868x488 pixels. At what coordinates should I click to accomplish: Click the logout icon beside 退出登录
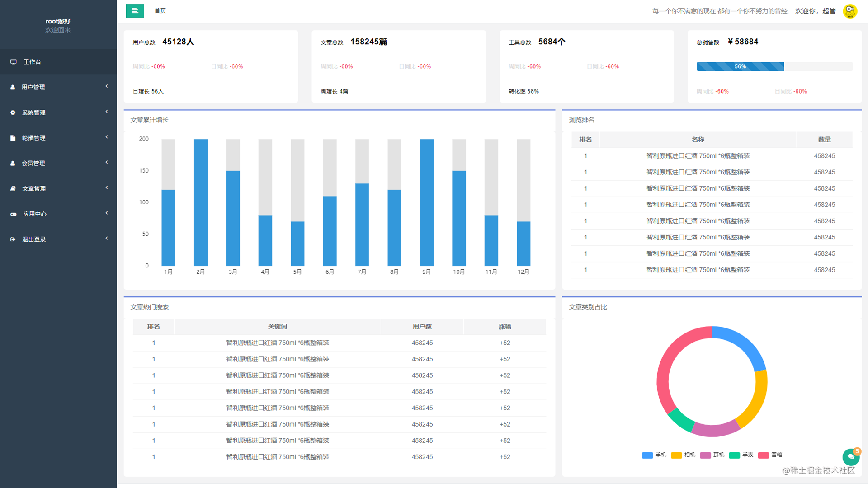tap(13, 239)
